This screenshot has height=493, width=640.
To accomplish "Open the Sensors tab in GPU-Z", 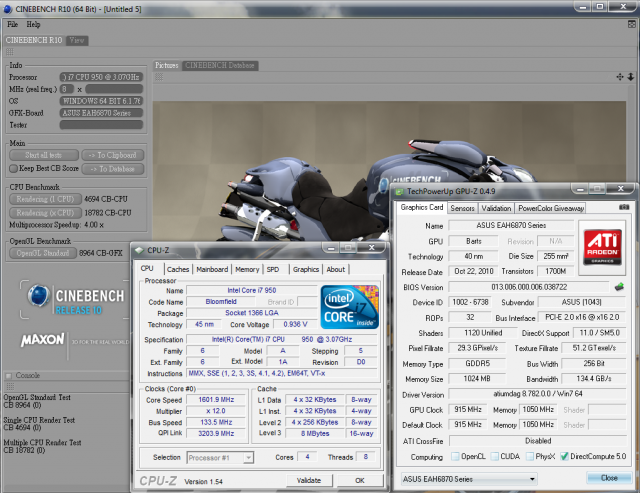I will coord(462,208).
